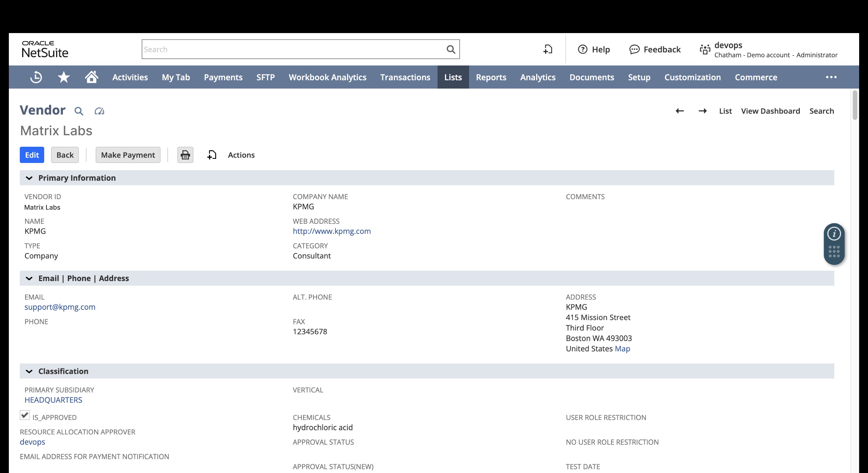Image resolution: width=868 pixels, height=473 pixels.
Task: Open the Payments menu
Action: coord(223,77)
